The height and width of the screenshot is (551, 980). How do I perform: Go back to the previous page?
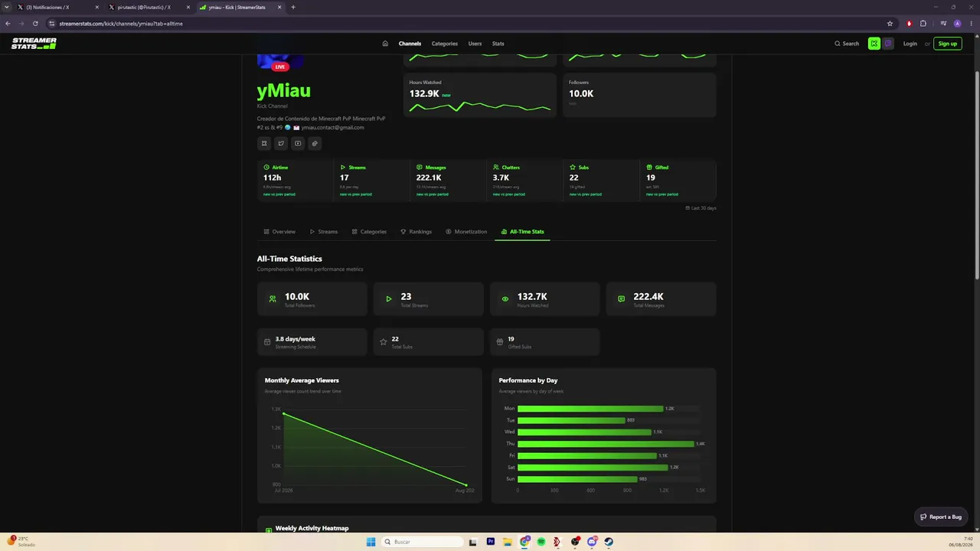coord(8,24)
